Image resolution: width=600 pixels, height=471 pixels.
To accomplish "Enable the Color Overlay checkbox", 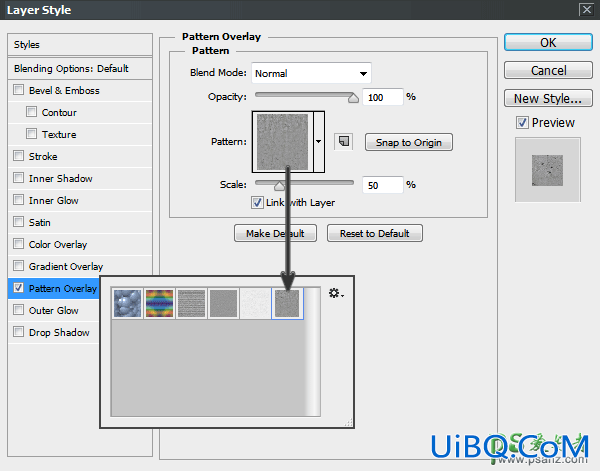I will click(x=18, y=244).
